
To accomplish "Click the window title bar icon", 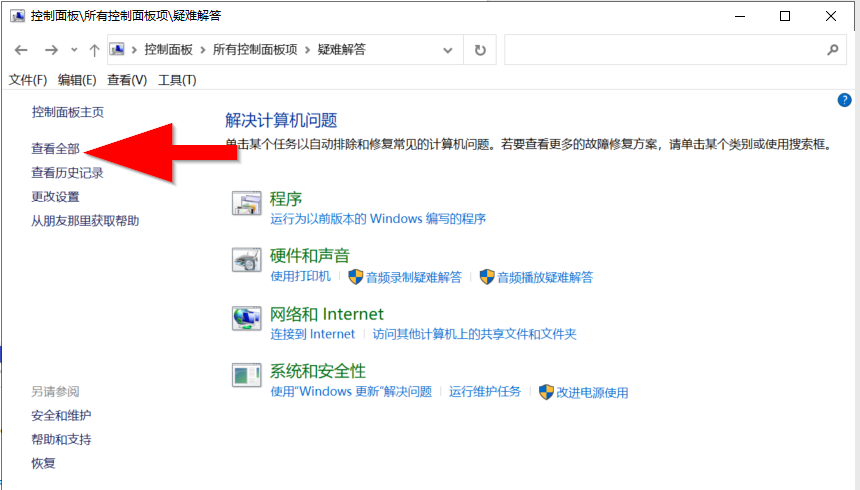I will tap(18, 15).
